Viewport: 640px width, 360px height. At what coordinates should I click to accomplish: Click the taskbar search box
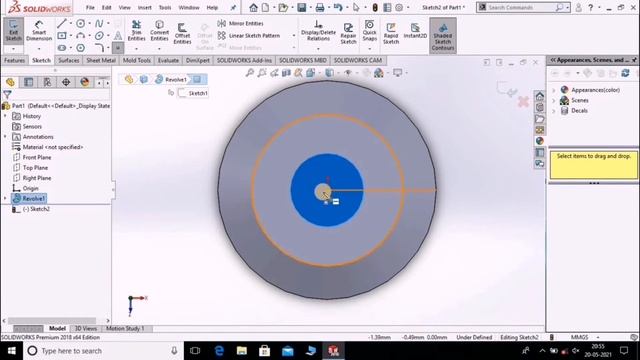point(103,351)
